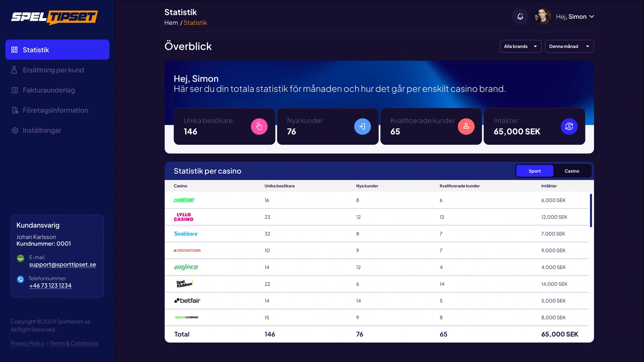
Task: Click the Statistik dashboard grid icon
Action: click(x=14, y=49)
